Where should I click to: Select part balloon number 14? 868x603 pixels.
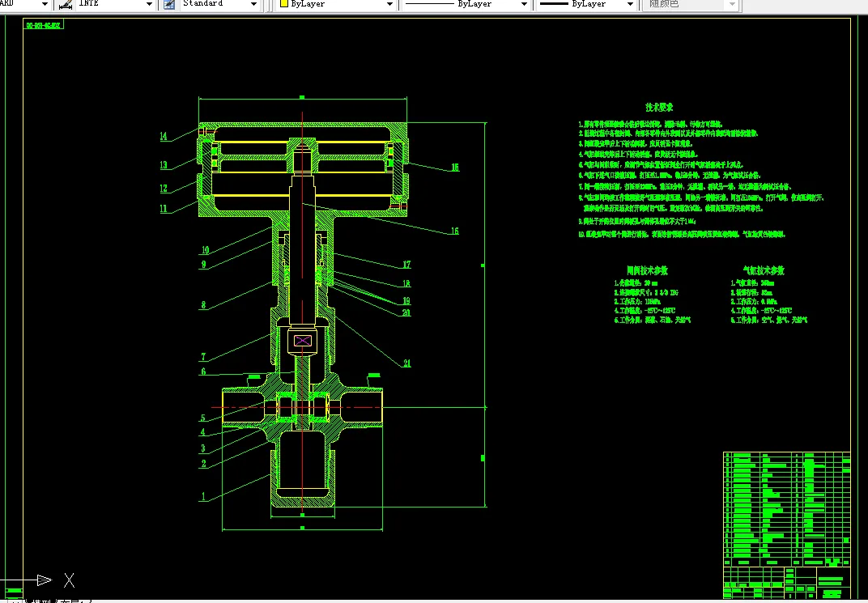click(x=164, y=136)
